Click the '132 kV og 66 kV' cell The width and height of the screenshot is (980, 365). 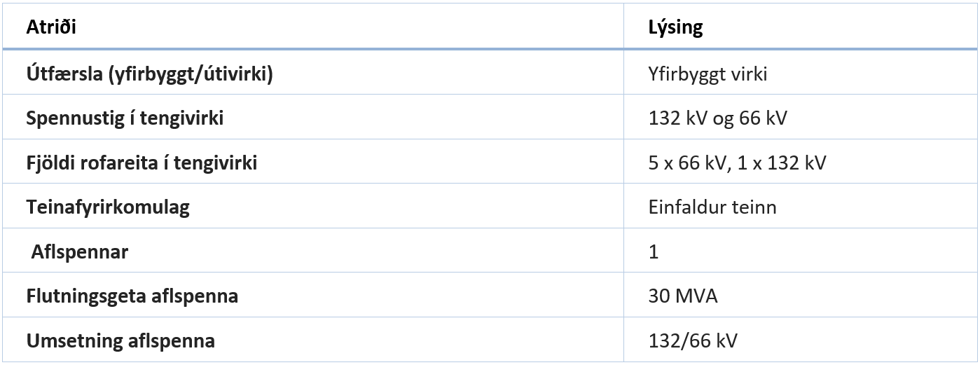717,118
